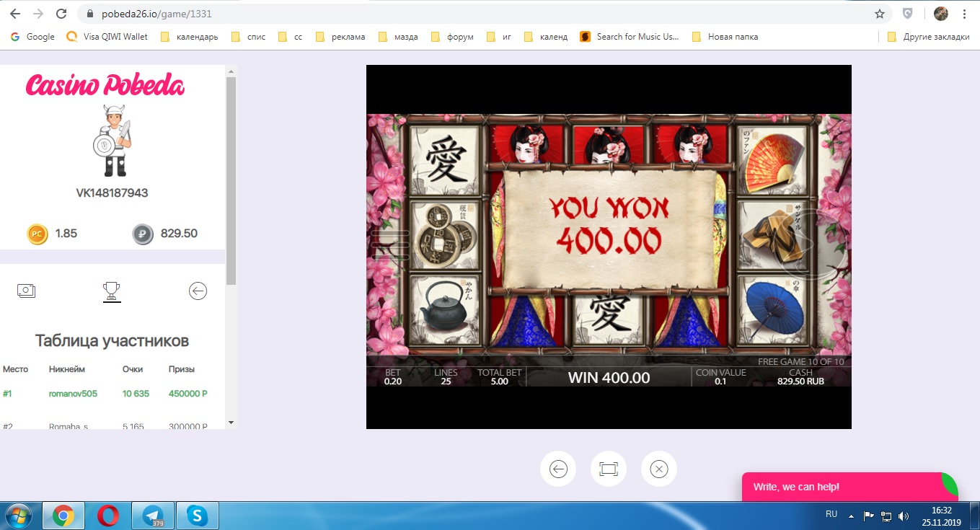The image size is (980, 530).
Task: Switch to Opera in the taskbar
Action: coord(108,516)
